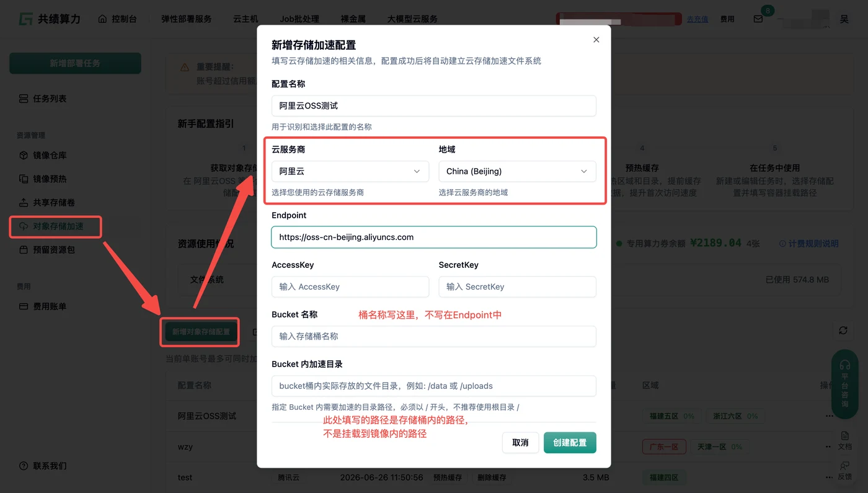Click the Endpoint input field

433,237
